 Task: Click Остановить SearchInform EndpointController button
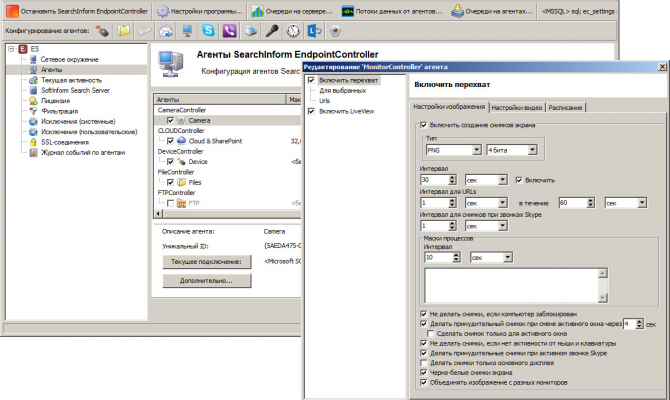(x=77, y=11)
